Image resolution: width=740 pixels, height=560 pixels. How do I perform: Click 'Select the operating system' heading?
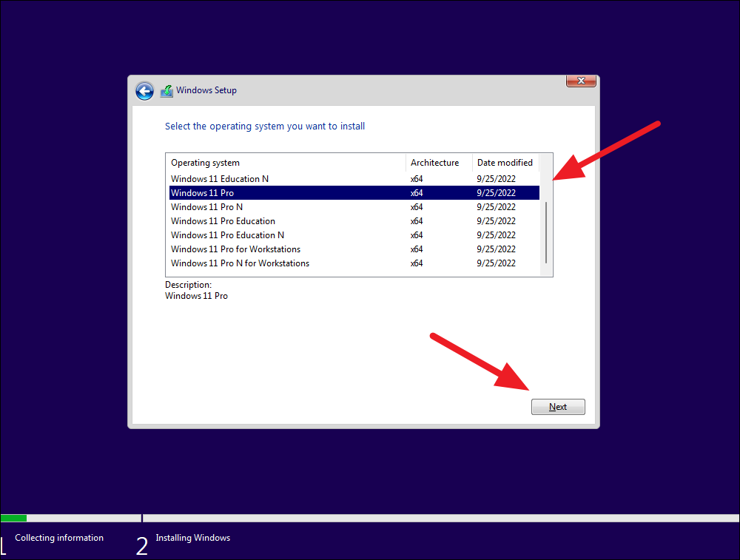click(x=265, y=126)
